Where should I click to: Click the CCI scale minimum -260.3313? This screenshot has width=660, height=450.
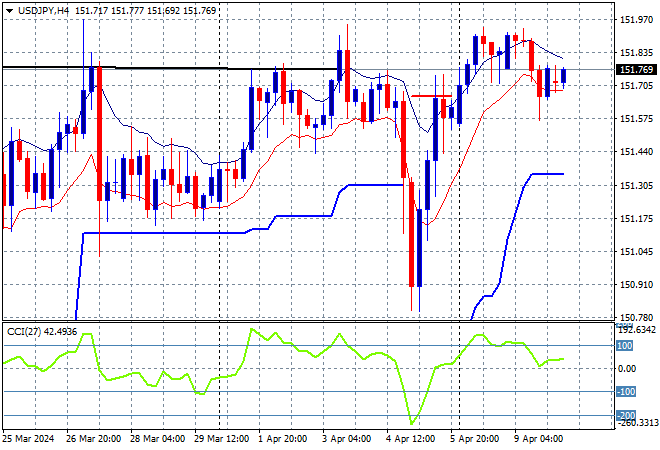636,423
